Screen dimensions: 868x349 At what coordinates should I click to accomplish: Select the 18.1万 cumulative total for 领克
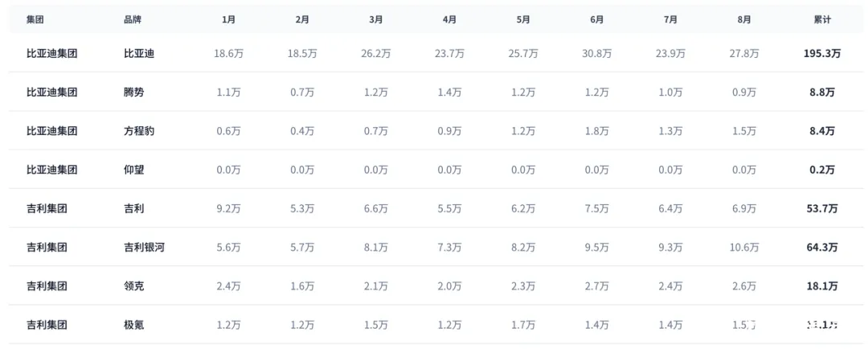tap(822, 286)
